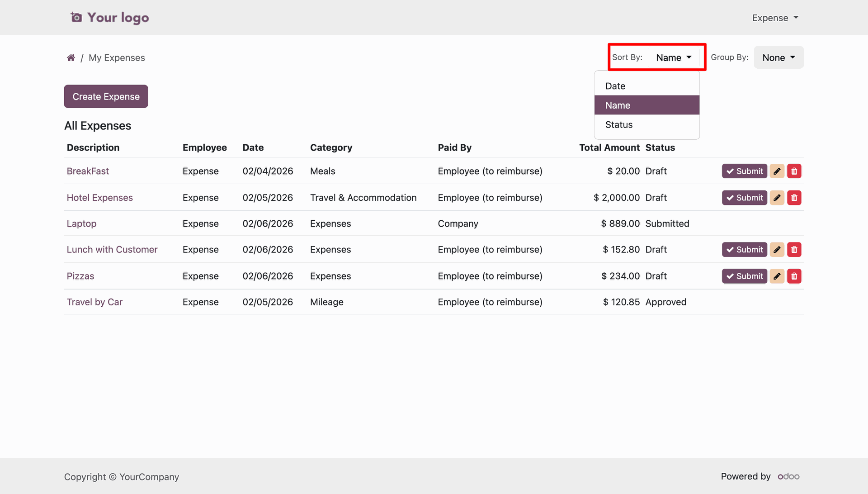868x494 pixels.
Task: Open the Pizzas expense link
Action: point(80,276)
